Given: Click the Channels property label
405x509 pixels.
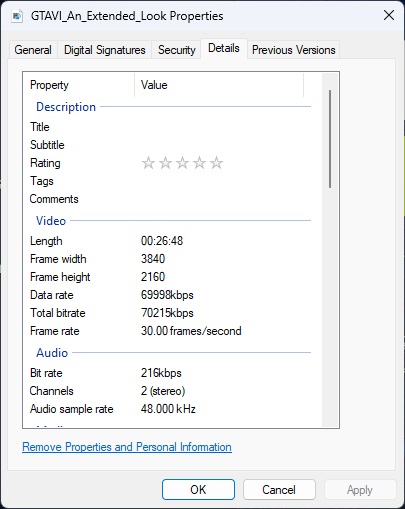Looking at the screenshot, I should pos(52,391).
